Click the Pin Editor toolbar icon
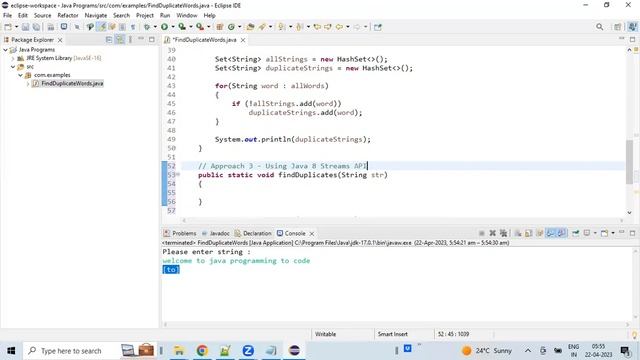The image size is (640, 360). point(378,27)
